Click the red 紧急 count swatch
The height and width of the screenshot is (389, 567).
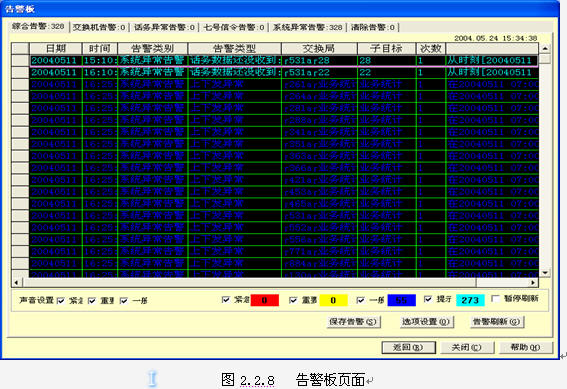pos(265,300)
